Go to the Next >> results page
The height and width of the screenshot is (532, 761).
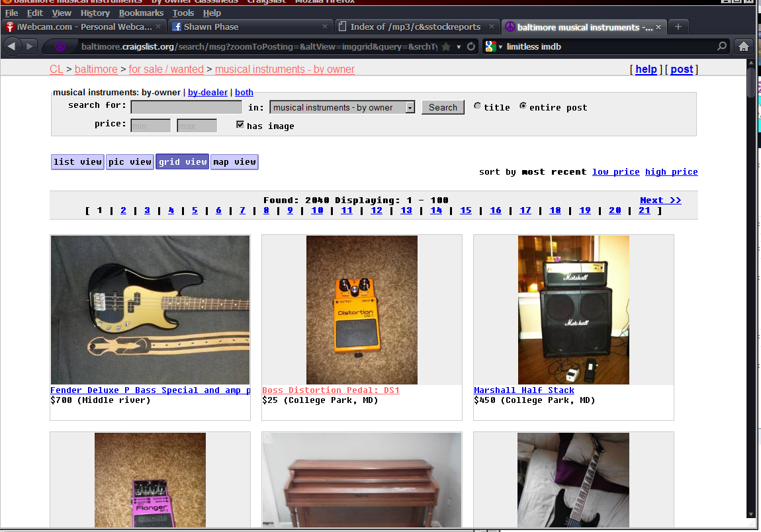coord(660,200)
